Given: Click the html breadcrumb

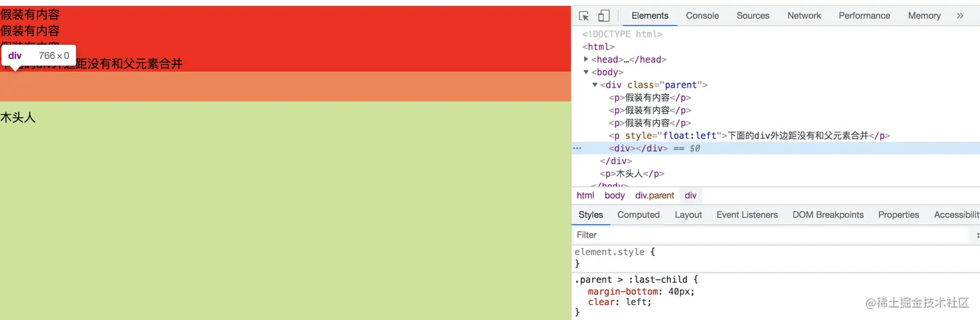Looking at the screenshot, I should (x=585, y=195).
